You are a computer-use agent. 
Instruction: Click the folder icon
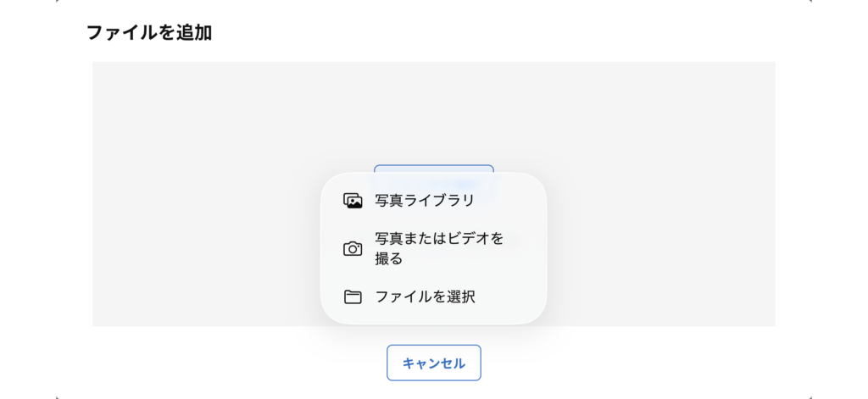[x=353, y=296]
